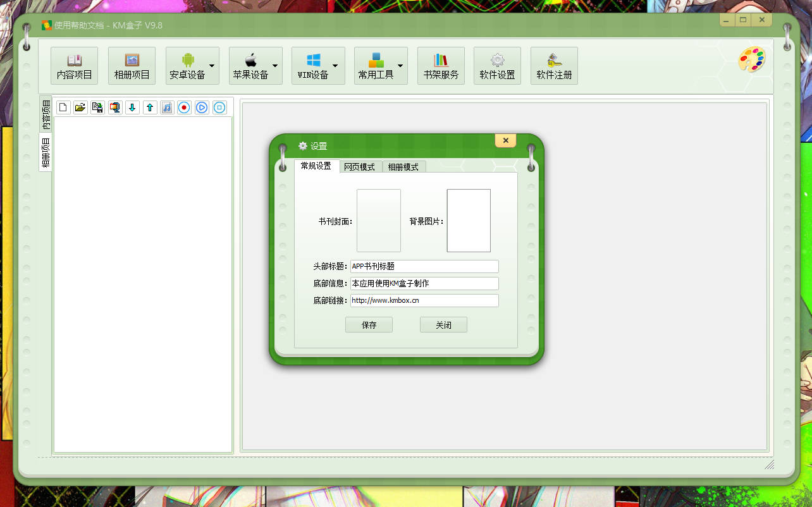
Task: Click the 关闭 button
Action: [x=443, y=325]
